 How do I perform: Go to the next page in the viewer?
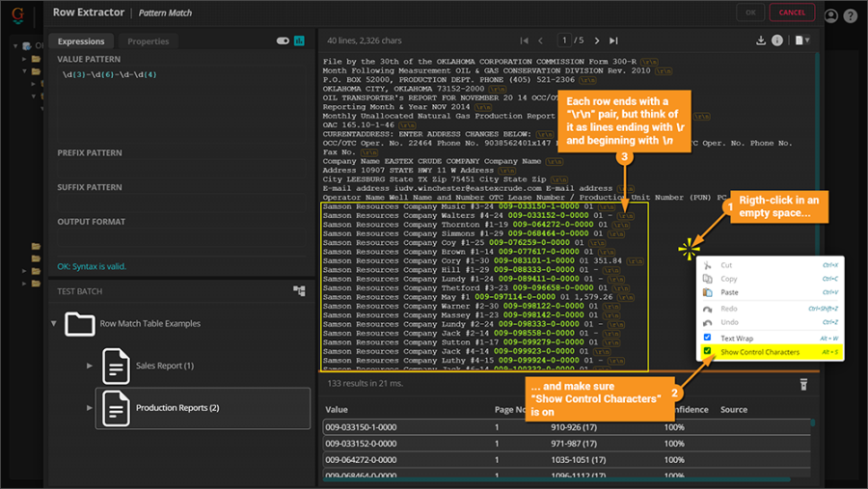click(597, 41)
